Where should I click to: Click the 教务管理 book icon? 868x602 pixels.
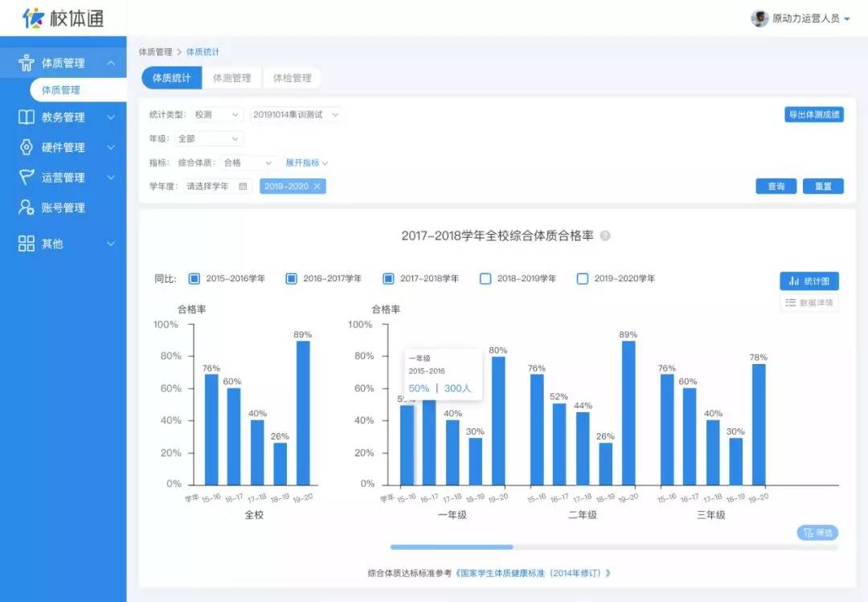point(25,117)
